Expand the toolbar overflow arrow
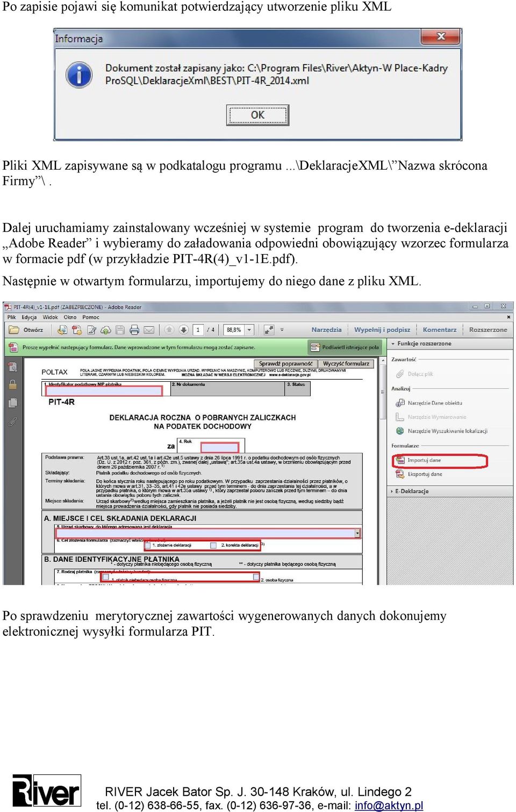Viewport: 516px width, 812px height. tap(282, 330)
